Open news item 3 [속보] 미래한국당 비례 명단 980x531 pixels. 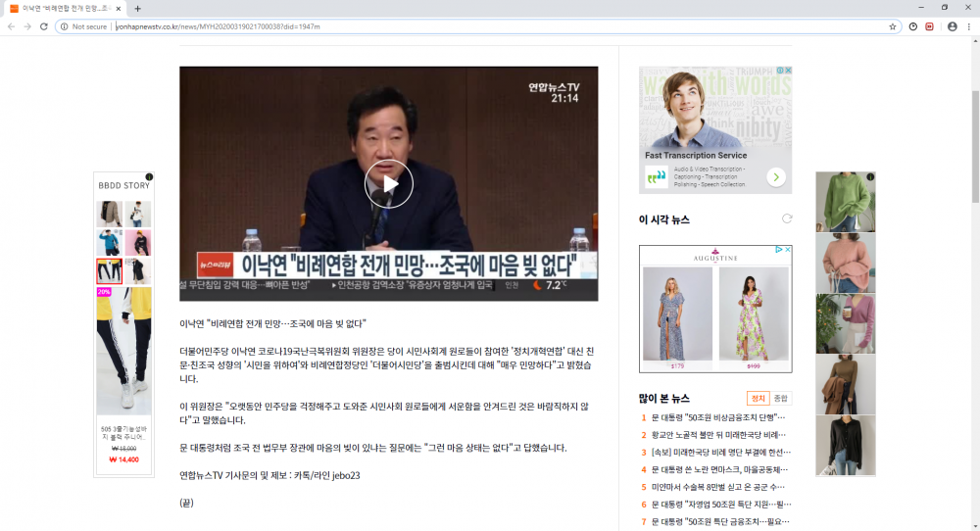[x=720, y=453]
